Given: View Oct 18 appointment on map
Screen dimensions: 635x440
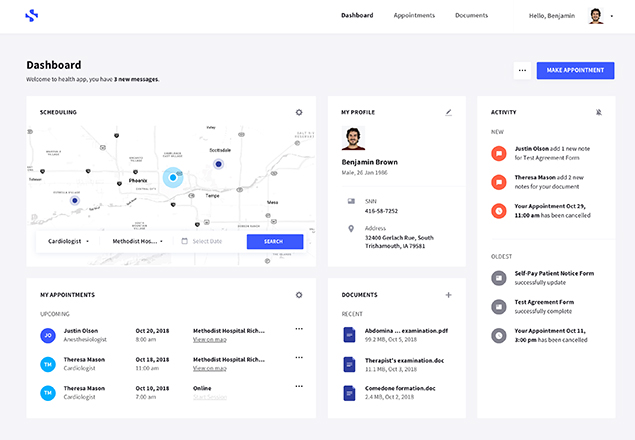Looking at the screenshot, I should (x=210, y=368).
